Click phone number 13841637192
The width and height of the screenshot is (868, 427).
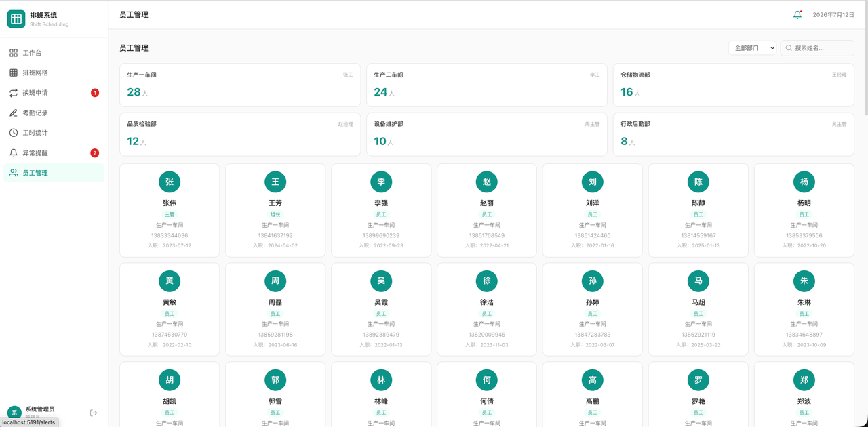275,236
